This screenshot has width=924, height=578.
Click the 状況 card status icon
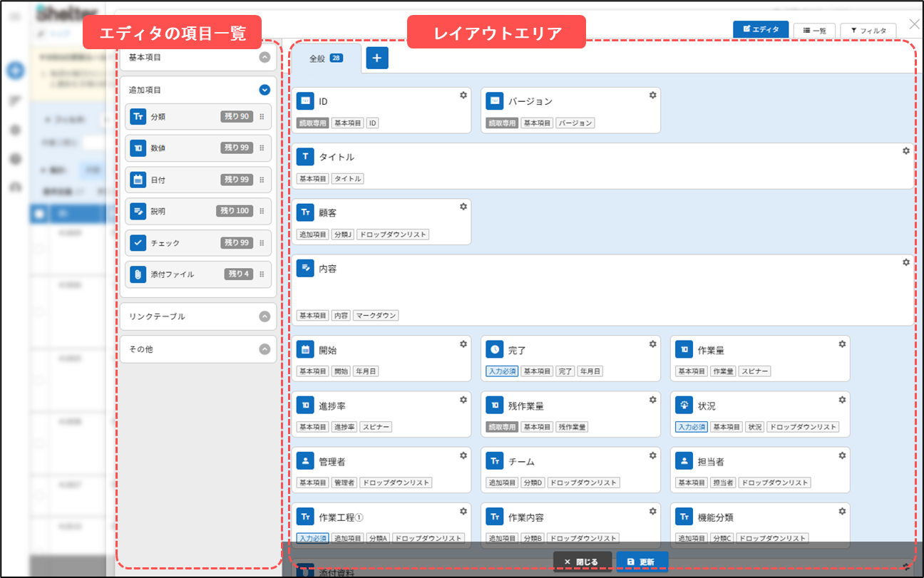[x=684, y=406]
